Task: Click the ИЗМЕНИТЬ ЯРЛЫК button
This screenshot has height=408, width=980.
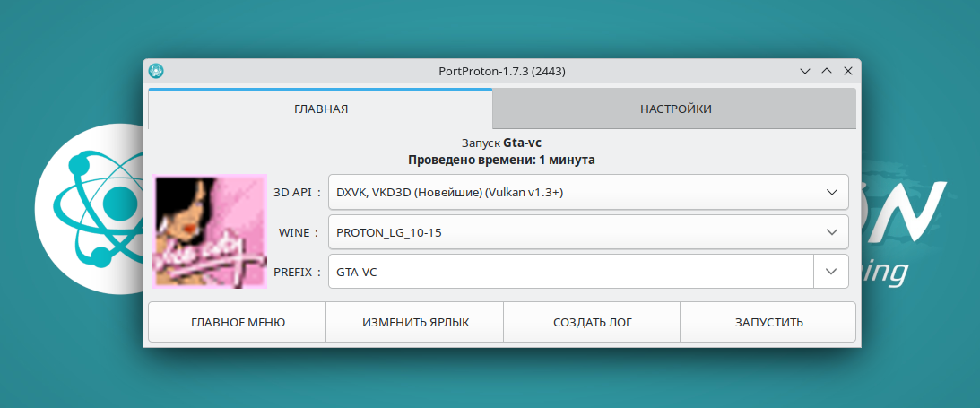Action: (x=415, y=323)
